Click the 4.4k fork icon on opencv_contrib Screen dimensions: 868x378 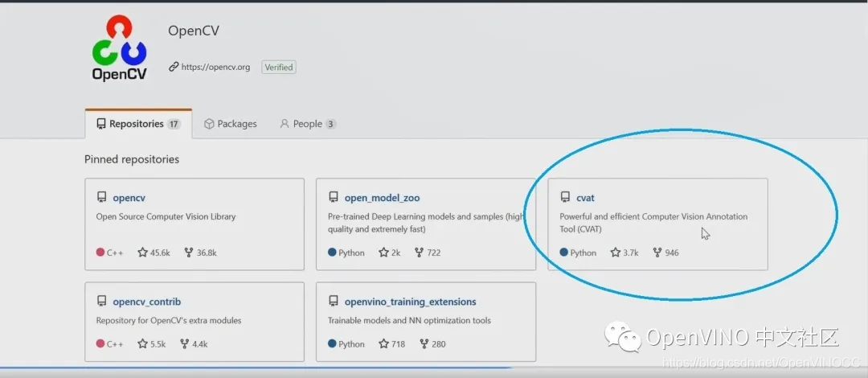click(x=184, y=343)
